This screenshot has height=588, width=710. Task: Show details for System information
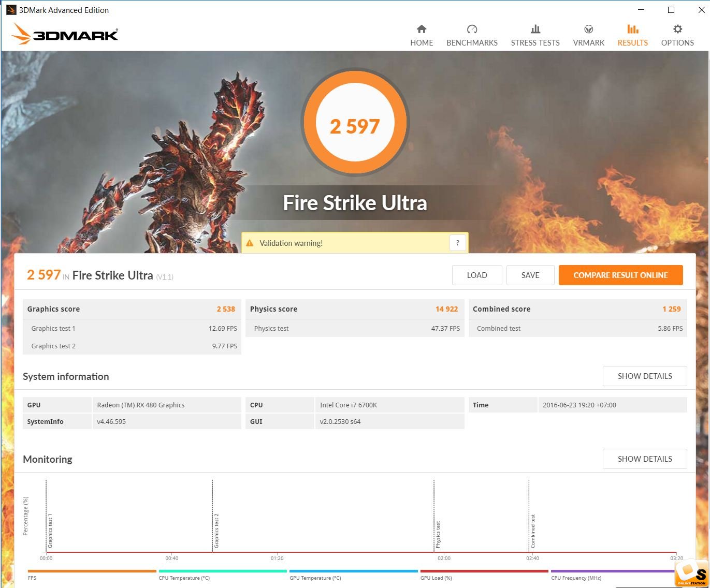tap(645, 376)
